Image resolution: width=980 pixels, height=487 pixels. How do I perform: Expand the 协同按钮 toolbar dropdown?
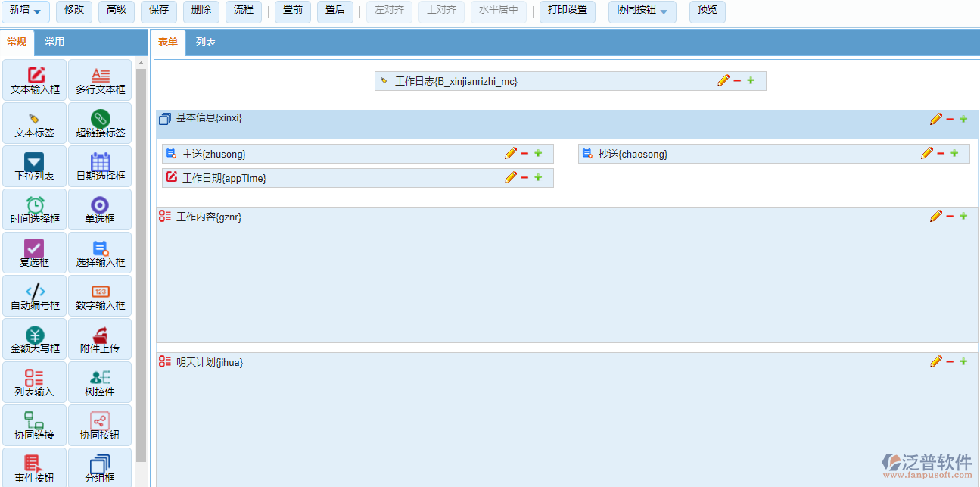(642, 11)
